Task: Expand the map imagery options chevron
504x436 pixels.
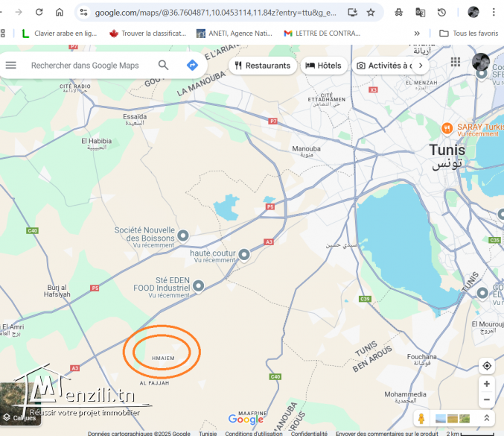Action: [487, 419]
